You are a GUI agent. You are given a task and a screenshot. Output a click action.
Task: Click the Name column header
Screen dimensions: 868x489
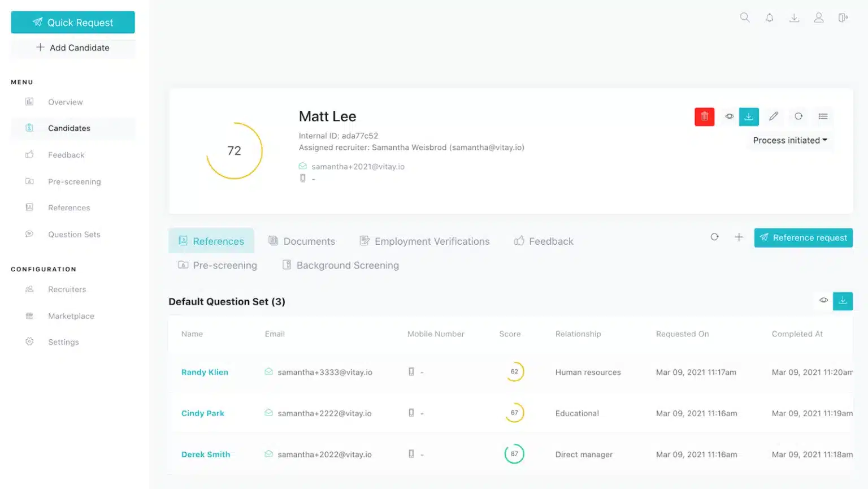pos(192,334)
